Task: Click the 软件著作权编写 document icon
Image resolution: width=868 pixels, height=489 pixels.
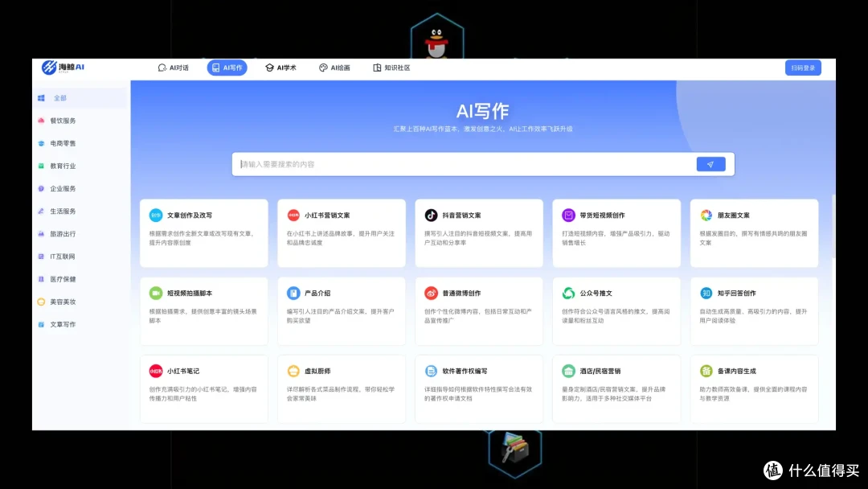Action: coord(432,371)
